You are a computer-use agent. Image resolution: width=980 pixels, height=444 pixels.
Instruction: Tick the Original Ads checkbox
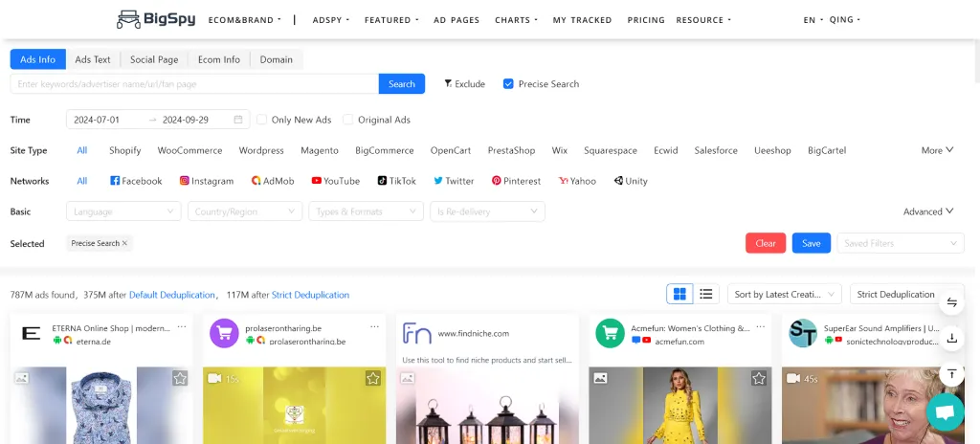[x=348, y=120]
